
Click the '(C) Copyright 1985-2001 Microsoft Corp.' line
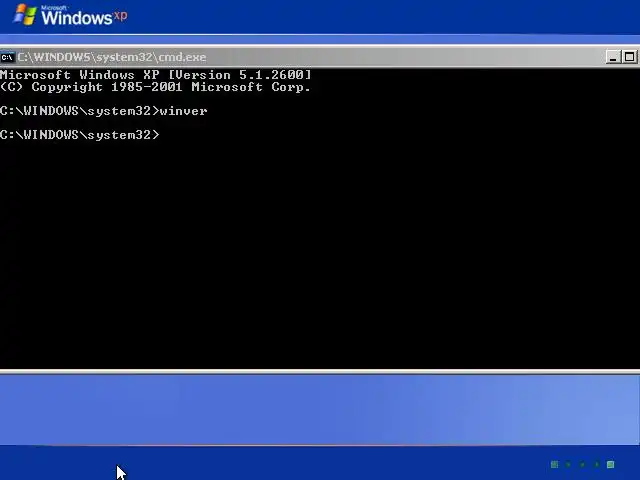click(x=156, y=87)
